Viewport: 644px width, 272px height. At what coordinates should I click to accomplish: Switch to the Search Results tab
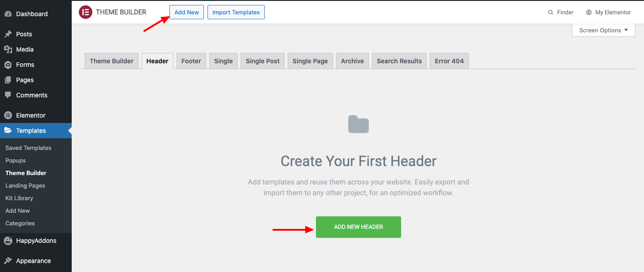(399, 61)
